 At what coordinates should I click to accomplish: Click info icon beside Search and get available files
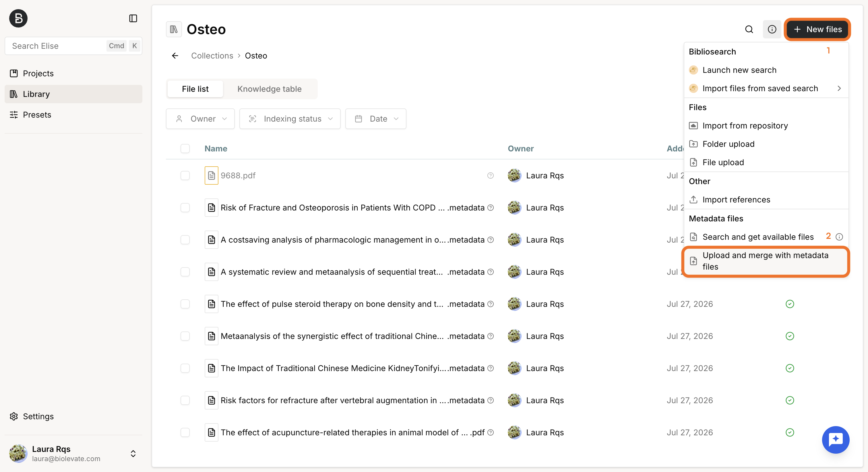click(x=839, y=237)
